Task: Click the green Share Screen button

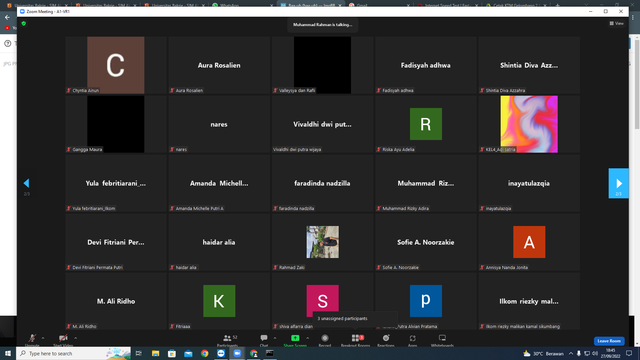Action: pos(295,340)
